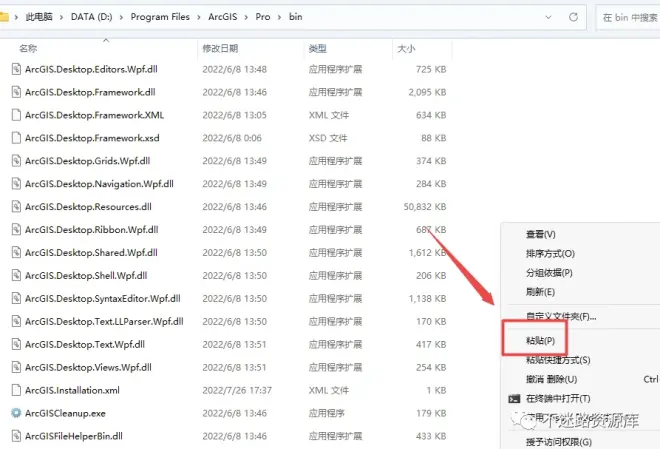
Task: Click the 应用程序 type cell for ArcGISCleanup.exe
Action: tap(326, 413)
